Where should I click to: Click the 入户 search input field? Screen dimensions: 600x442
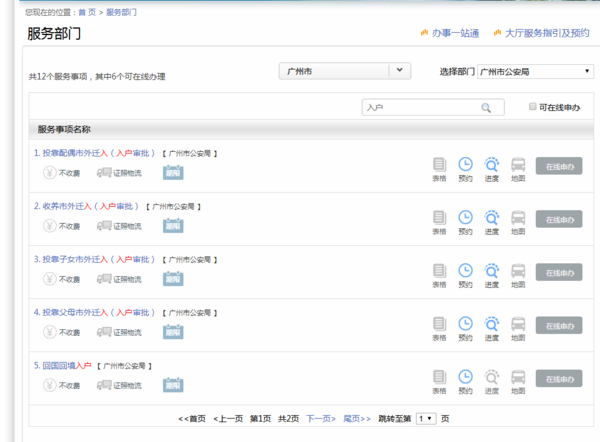click(420, 107)
